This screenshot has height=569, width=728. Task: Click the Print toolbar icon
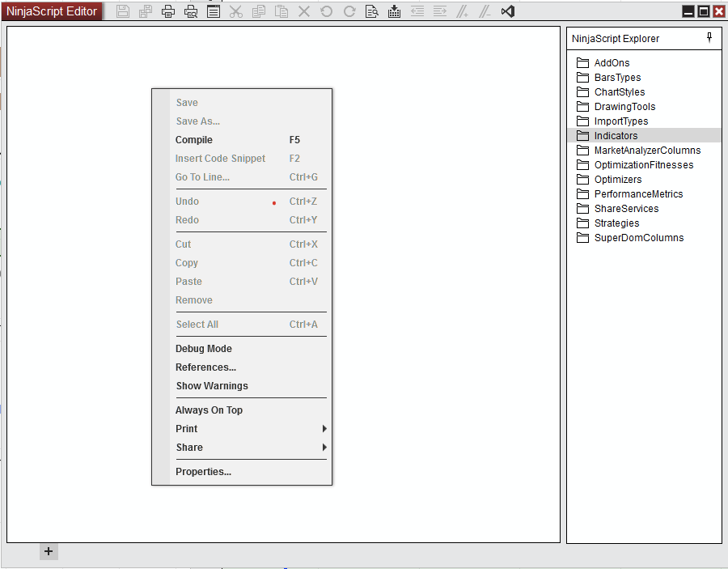(x=168, y=11)
